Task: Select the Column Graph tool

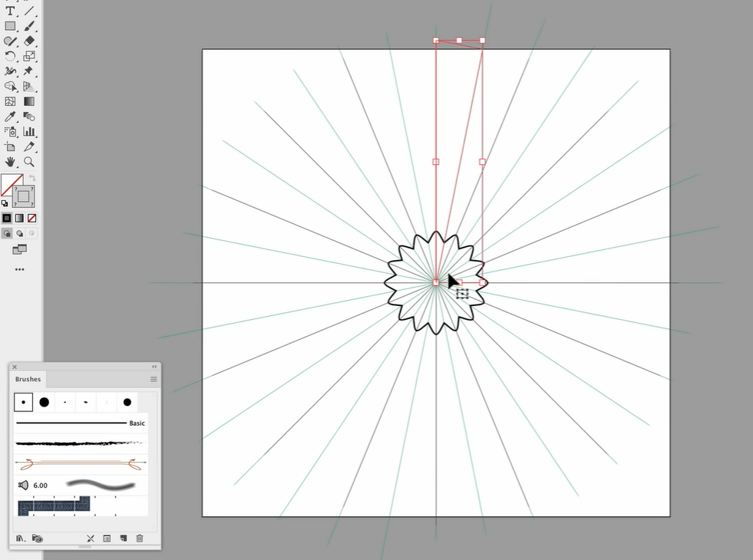Action: (x=28, y=132)
